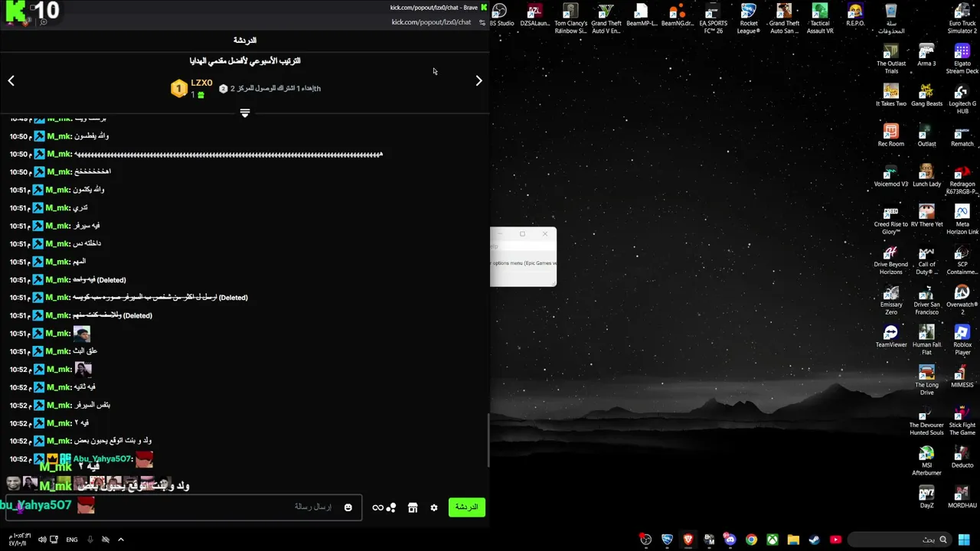
Task: Open Roblox Player desktop shortcut
Action: (x=962, y=340)
